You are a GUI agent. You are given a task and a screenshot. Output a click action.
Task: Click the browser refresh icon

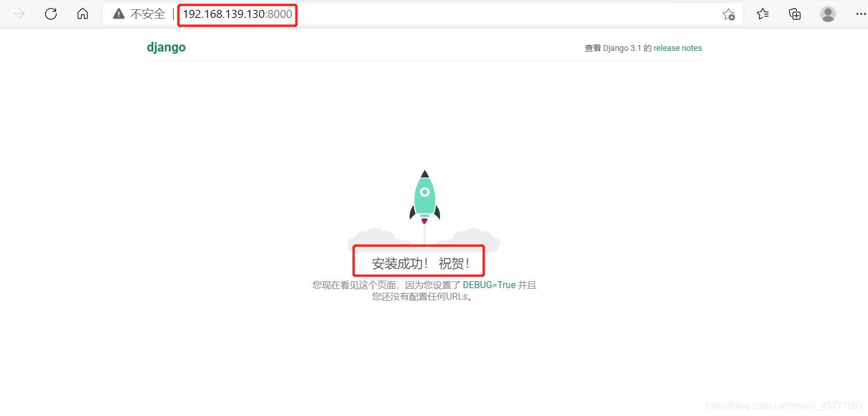pyautogui.click(x=50, y=13)
